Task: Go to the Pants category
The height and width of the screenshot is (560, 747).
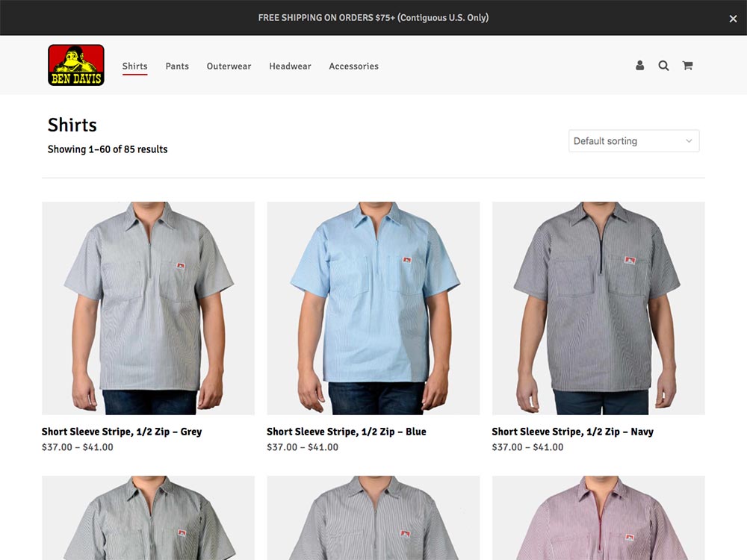Action: pos(177,66)
